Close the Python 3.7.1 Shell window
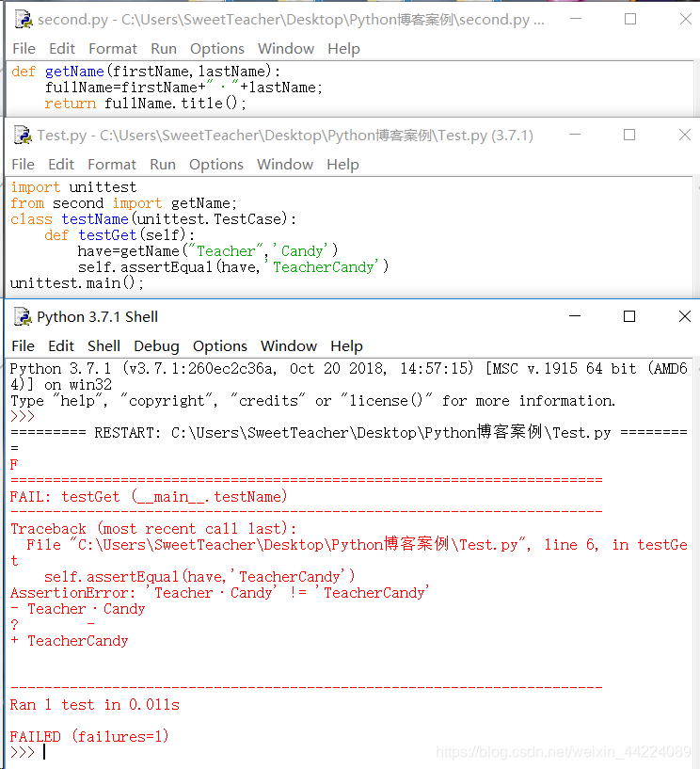 pos(685,316)
